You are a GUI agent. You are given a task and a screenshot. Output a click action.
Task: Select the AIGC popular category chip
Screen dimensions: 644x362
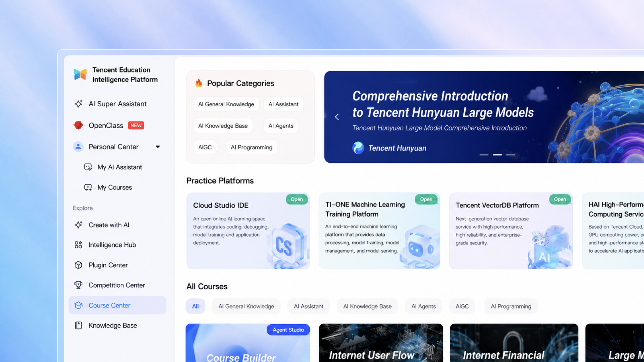(205, 147)
